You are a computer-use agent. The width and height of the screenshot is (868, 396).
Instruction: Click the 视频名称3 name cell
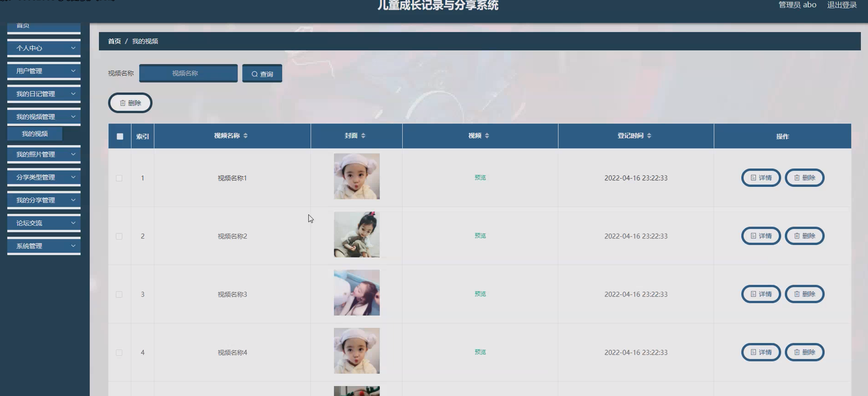pos(232,295)
